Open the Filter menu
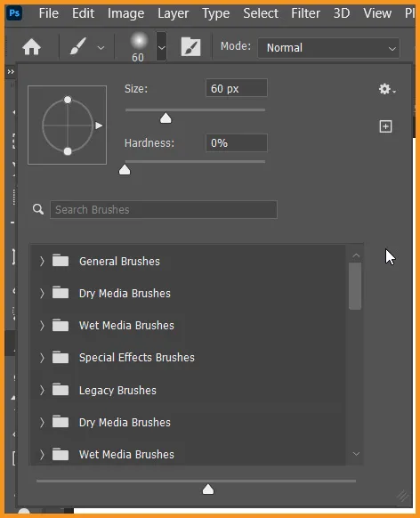The image size is (420, 518). coord(305,13)
